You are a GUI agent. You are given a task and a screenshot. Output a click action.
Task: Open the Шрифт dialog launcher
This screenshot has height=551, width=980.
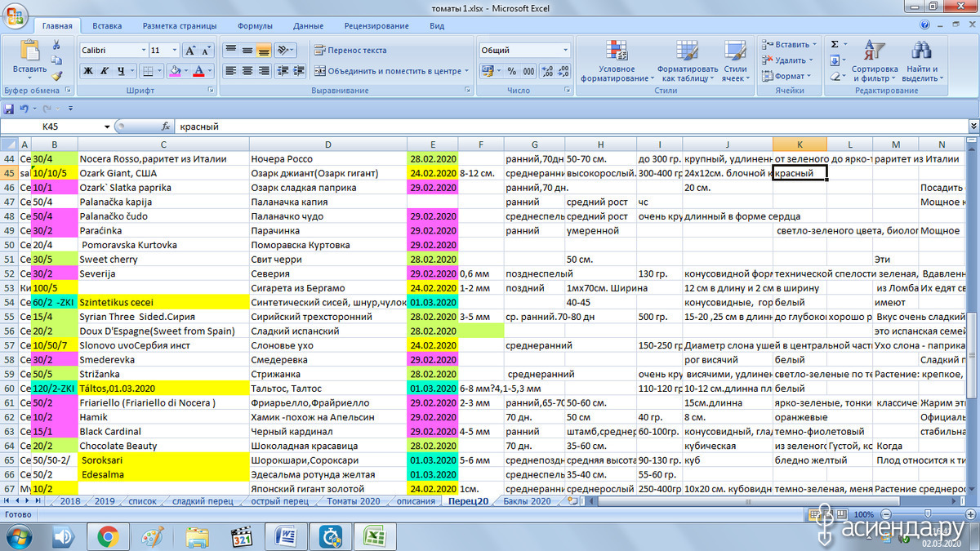pos(211,91)
